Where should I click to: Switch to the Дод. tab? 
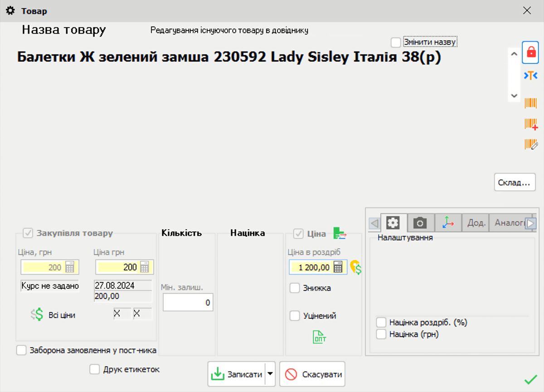tap(476, 223)
